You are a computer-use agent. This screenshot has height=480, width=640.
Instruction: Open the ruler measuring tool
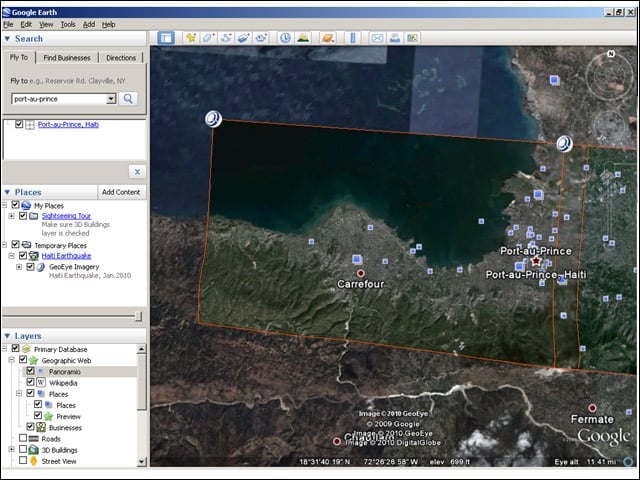pos(353,38)
